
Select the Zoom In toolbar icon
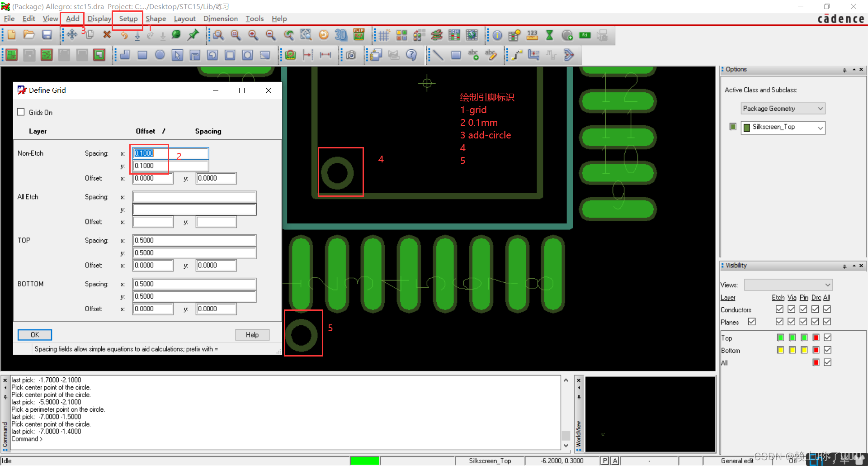pyautogui.click(x=253, y=35)
